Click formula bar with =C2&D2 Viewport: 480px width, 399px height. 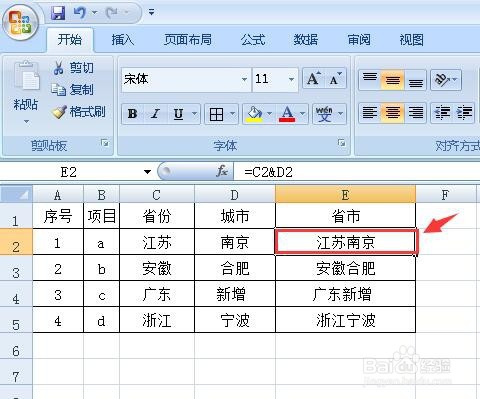pos(357,172)
